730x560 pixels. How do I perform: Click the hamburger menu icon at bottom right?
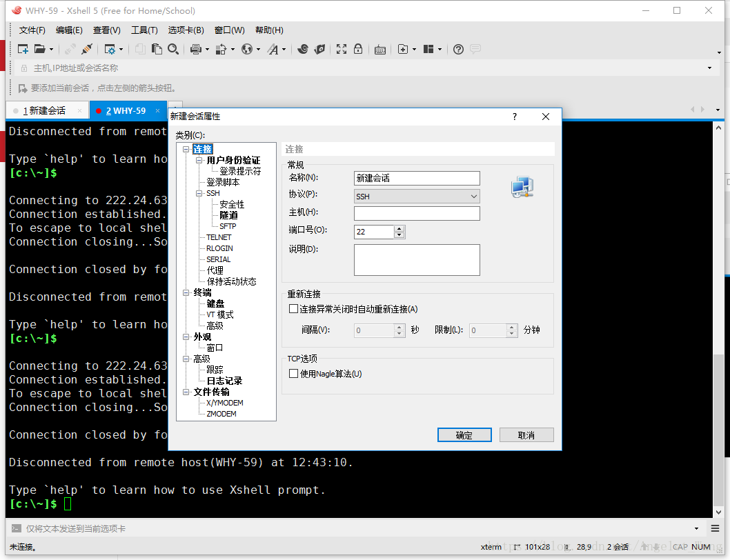[x=715, y=528]
